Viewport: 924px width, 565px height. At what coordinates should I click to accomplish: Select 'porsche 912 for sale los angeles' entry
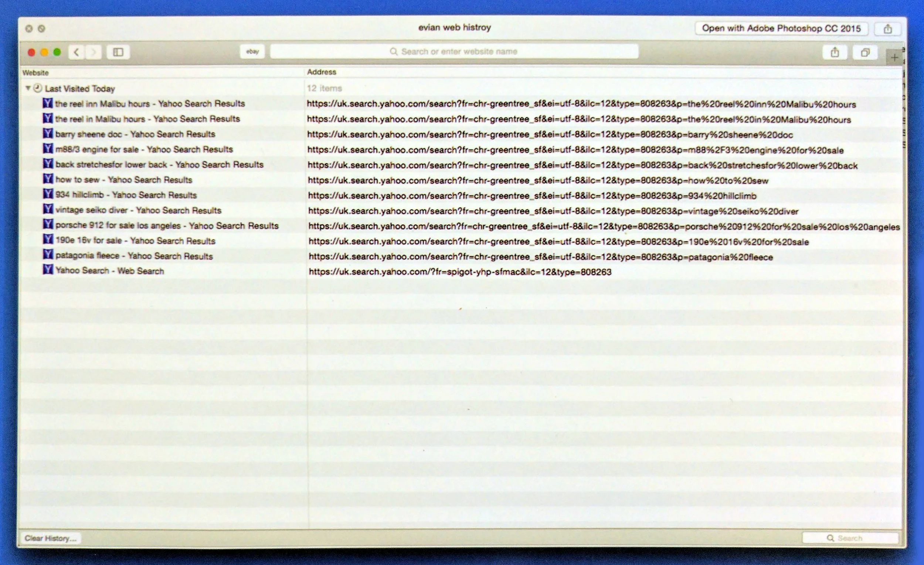tap(167, 225)
